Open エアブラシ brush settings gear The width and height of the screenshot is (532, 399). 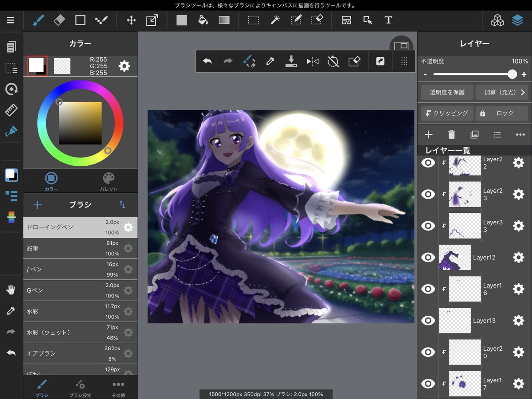pos(128,353)
